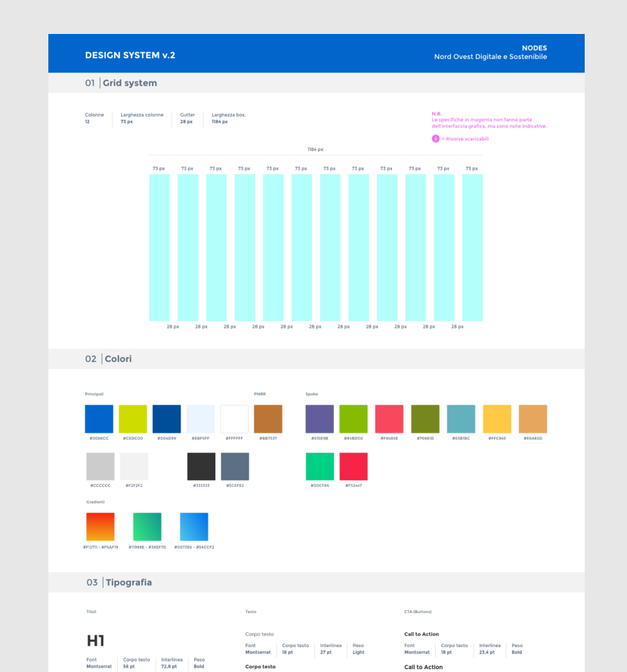
Task: Click the Risorse scaricabili legend text
Action: (x=467, y=139)
